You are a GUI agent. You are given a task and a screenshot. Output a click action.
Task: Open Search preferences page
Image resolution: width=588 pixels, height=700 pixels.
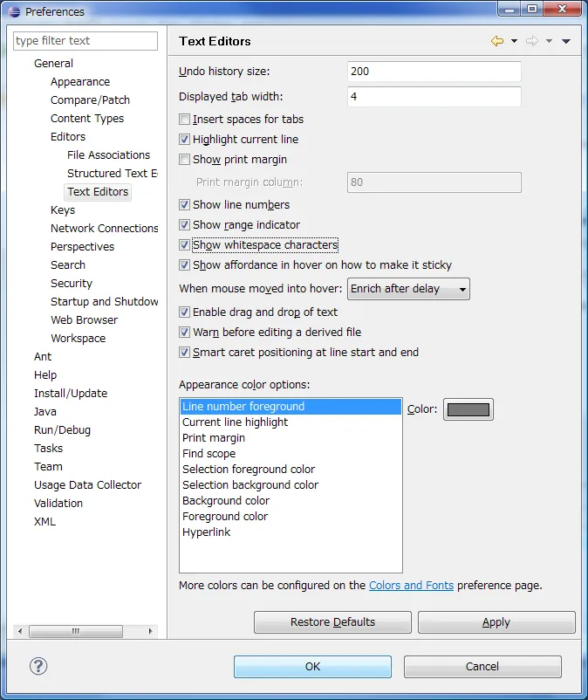(68, 264)
